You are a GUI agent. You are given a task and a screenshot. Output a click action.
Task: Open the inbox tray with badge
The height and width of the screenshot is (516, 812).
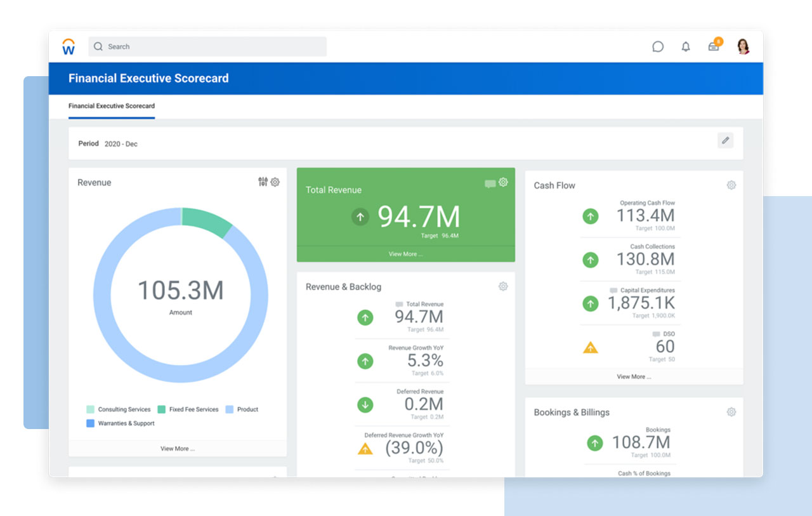(x=714, y=46)
